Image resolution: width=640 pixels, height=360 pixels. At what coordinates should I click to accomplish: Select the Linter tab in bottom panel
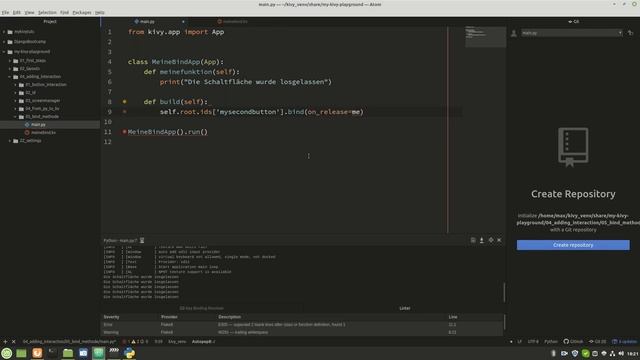[404, 308]
